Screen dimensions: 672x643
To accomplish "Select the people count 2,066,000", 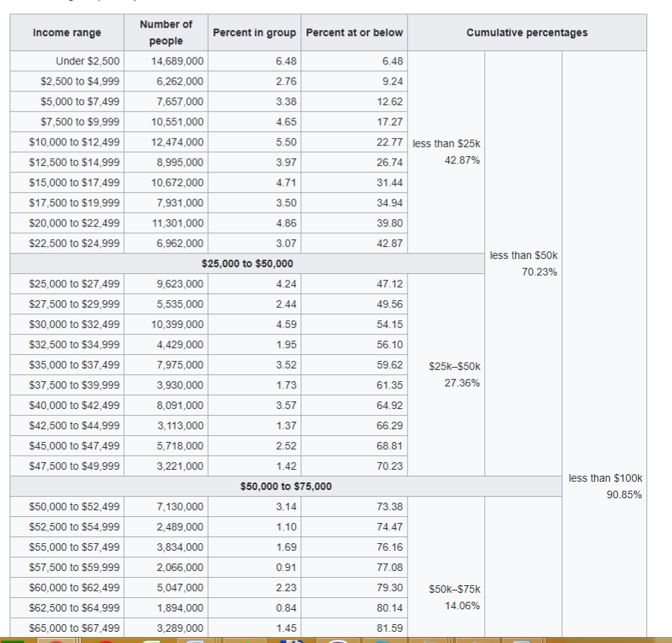I will click(179, 568).
